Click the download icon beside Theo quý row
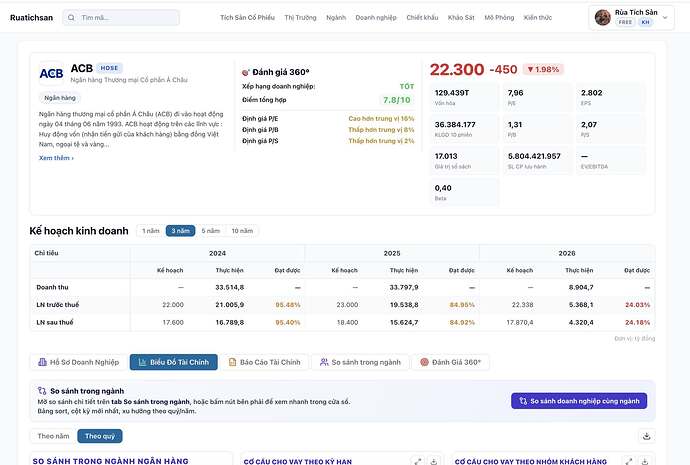This screenshot has width=690, height=465. pyautogui.click(x=646, y=436)
